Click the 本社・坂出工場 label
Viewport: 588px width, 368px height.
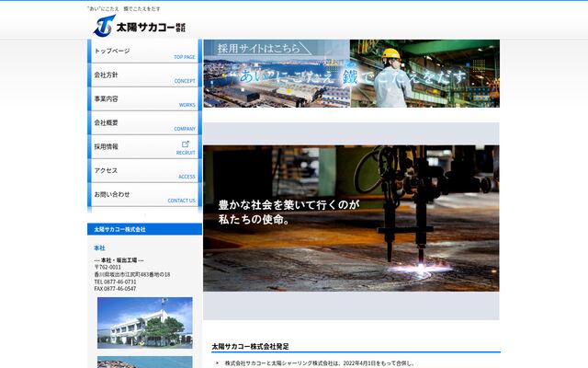tap(119, 260)
